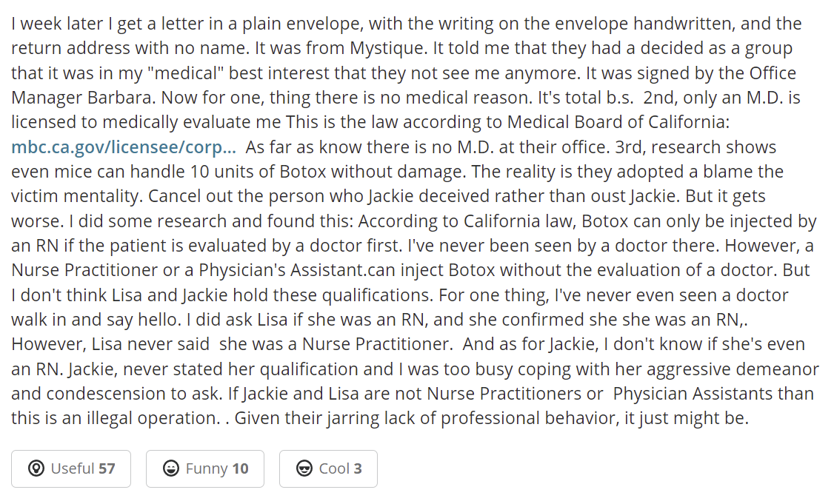This screenshot has height=504, width=834.
Task: Click the word Mystique in the review
Action: [x=388, y=48]
